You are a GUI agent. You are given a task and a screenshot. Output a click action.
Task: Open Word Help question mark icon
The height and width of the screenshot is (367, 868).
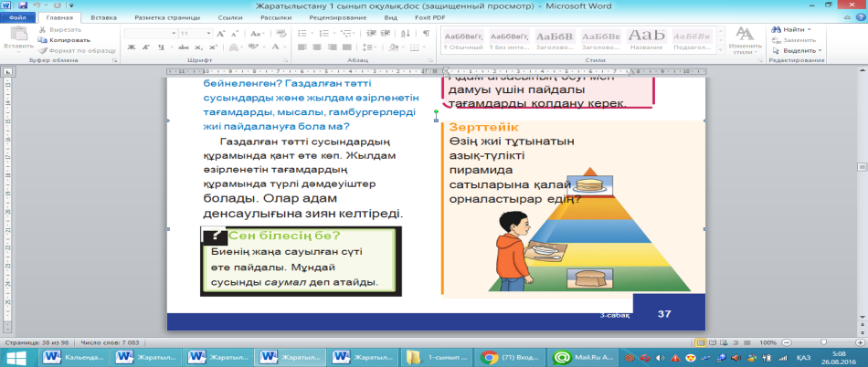point(861,16)
